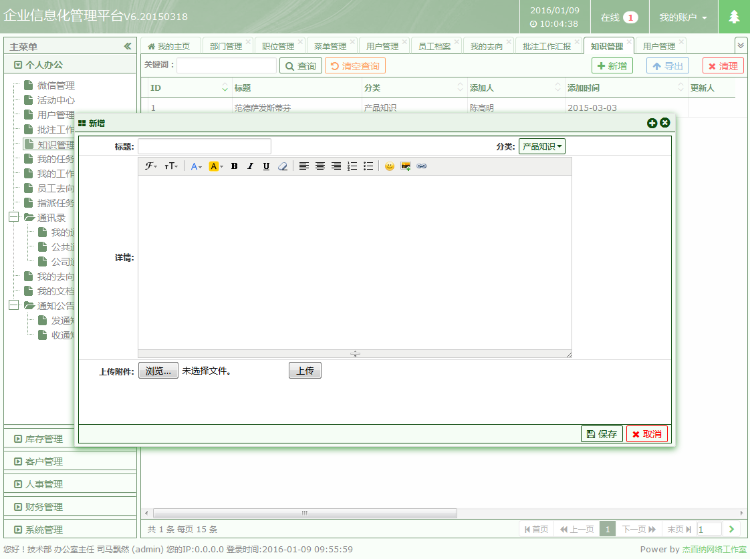Image resolution: width=750 pixels, height=559 pixels.
Task: Switch to the 部门管理 tab
Action: [225, 46]
